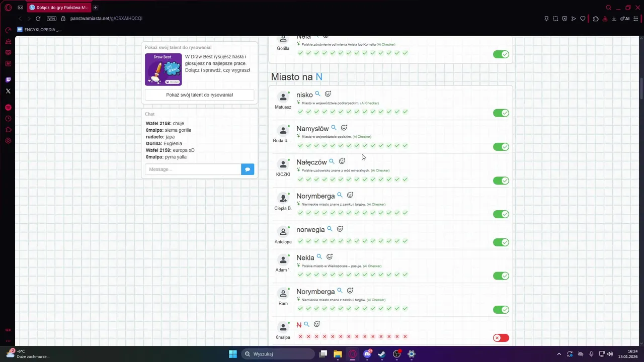Show hidden system tray icons

tap(559, 354)
